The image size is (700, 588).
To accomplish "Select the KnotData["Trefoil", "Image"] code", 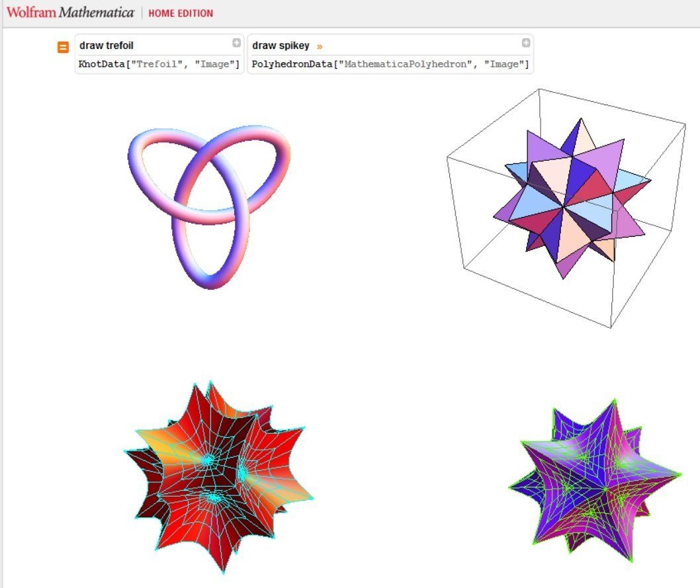I will [x=159, y=64].
